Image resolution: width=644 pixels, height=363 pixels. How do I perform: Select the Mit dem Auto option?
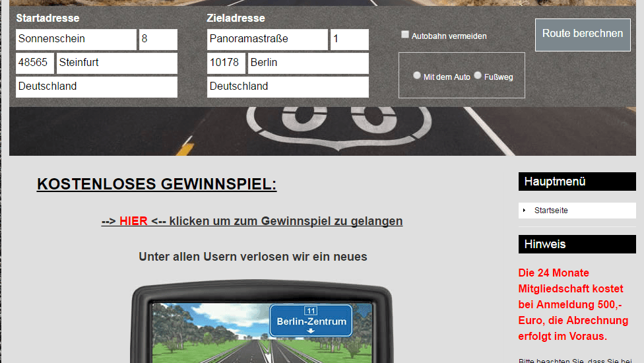pyautogui.click(x=417, y=75)
